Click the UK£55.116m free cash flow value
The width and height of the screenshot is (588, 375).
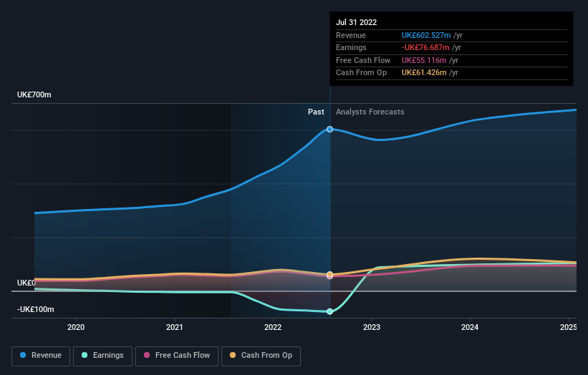coord(424,60)
